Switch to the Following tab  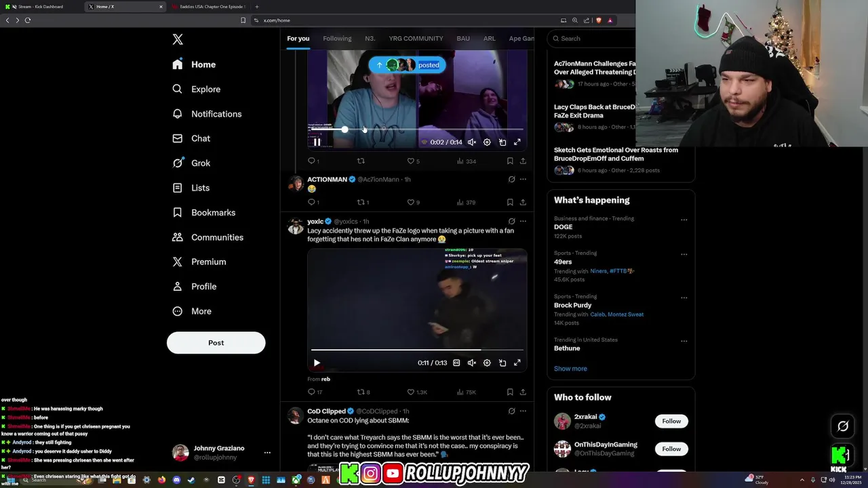click(x=337, y=39)
